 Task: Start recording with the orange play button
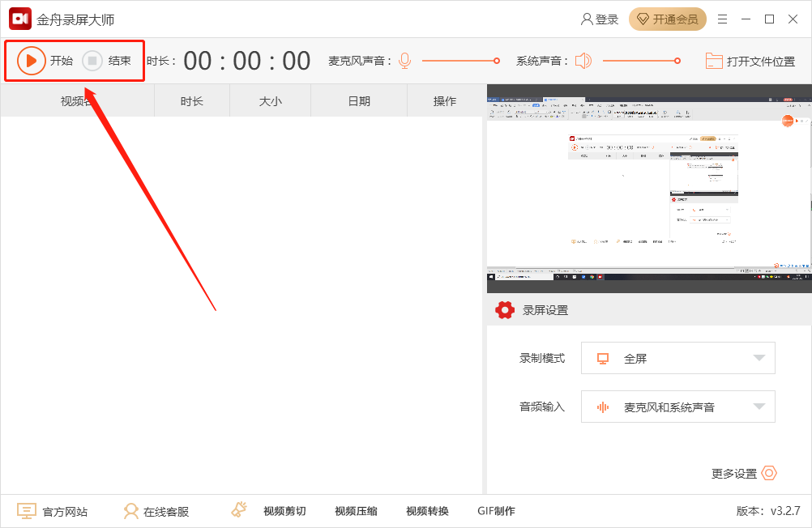pos(31,61)
